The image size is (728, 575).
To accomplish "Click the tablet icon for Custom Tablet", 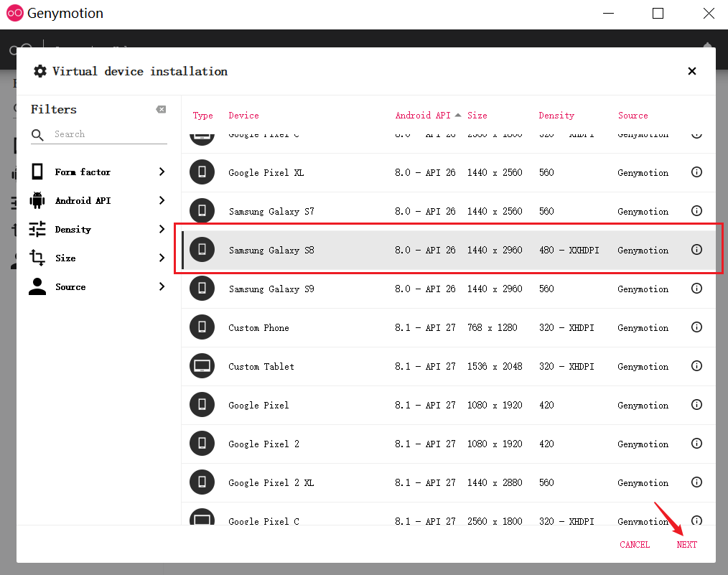I will click(202, 365).
